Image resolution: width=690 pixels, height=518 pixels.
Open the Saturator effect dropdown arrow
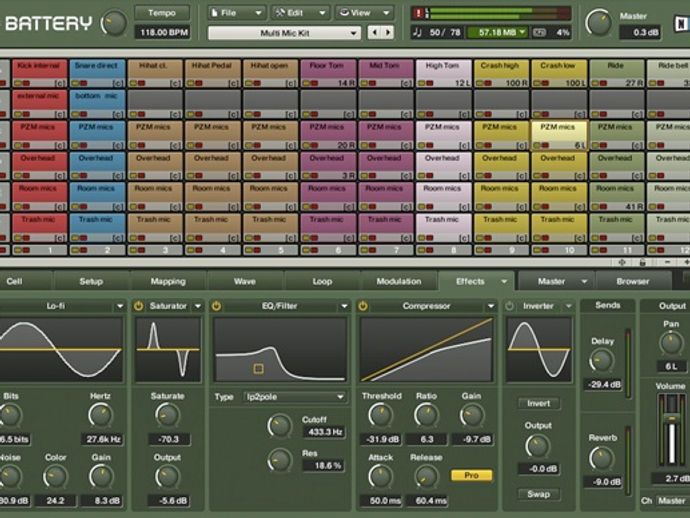[x=198, y=306]
